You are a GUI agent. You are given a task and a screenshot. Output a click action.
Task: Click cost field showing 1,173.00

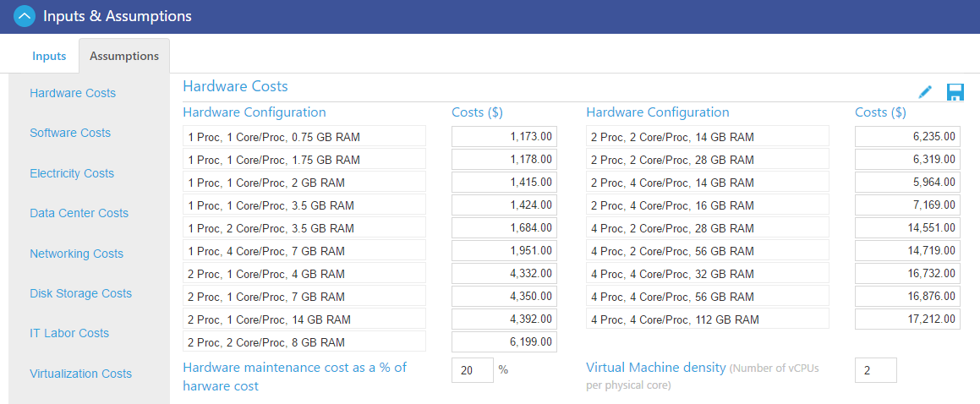(x=504, y=137)
